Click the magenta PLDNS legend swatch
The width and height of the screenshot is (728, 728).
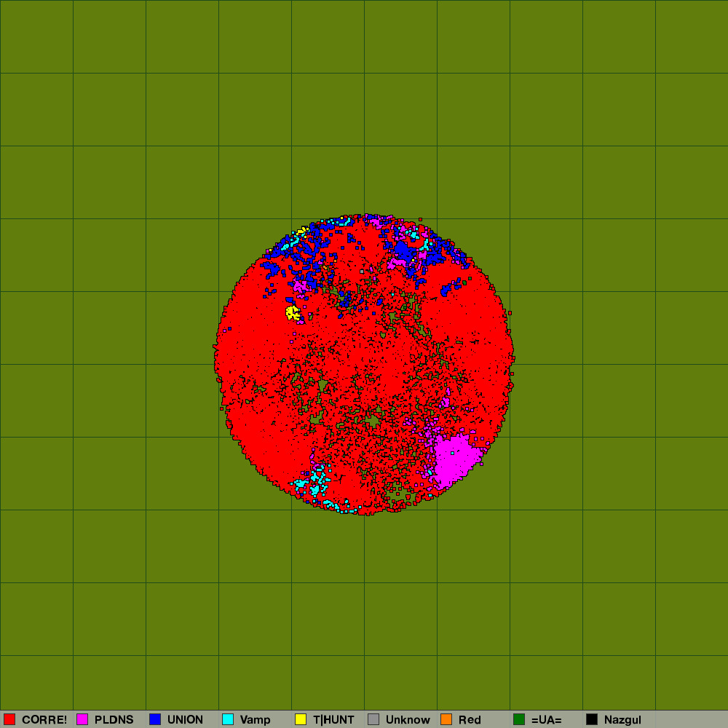82,719
